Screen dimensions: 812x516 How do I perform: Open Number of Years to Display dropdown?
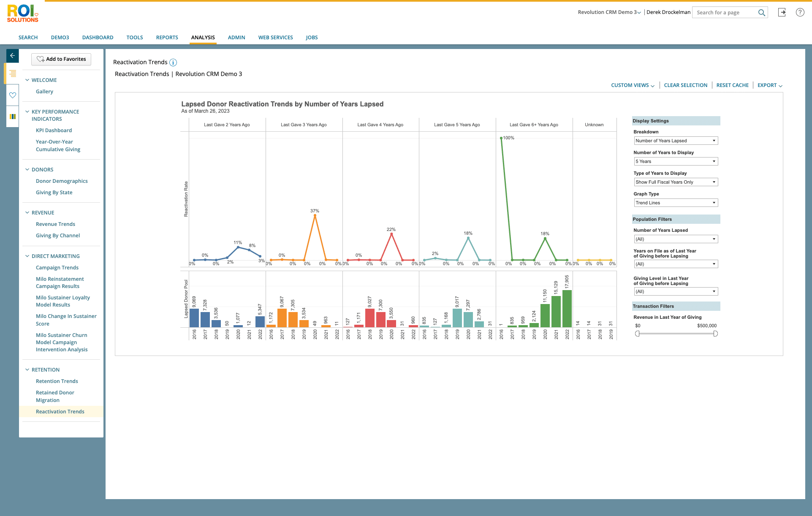point(675,161)
